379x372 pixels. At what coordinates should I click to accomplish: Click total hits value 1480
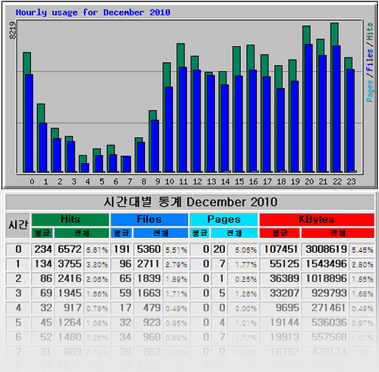pyautogui.click(x=69, y=337)
